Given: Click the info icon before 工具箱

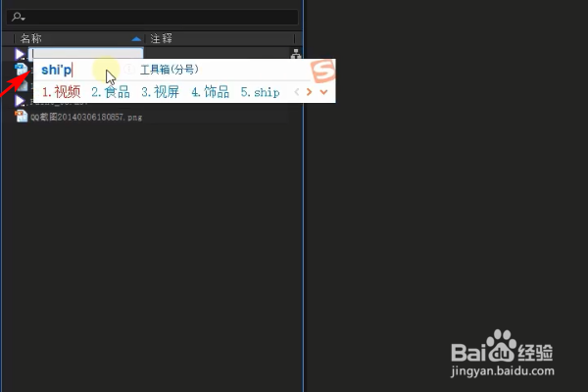Looking at the screenshot, I should coord(129,70).
